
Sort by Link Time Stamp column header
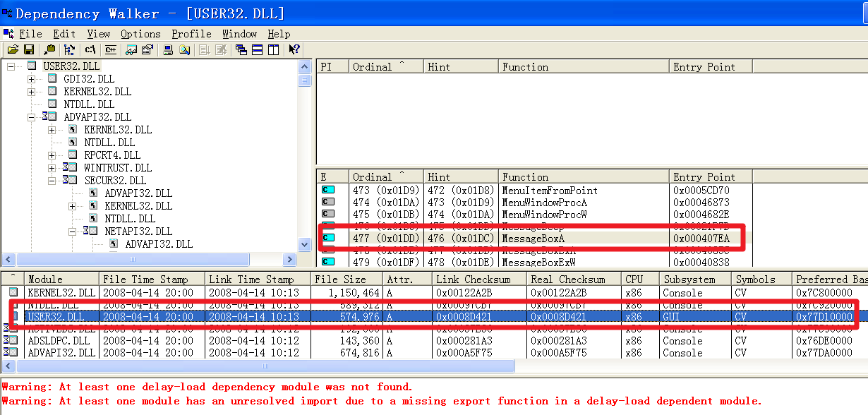pos(258,279)
